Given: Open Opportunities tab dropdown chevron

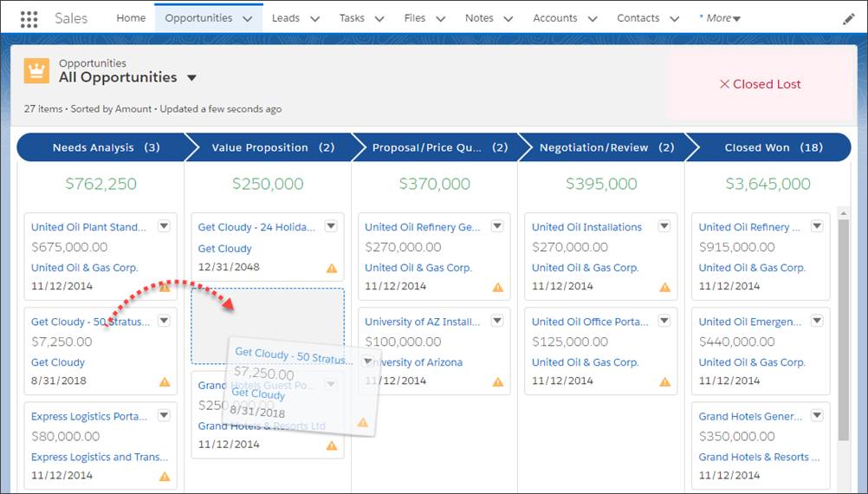Looking at the screenshot, I should 248,19.
